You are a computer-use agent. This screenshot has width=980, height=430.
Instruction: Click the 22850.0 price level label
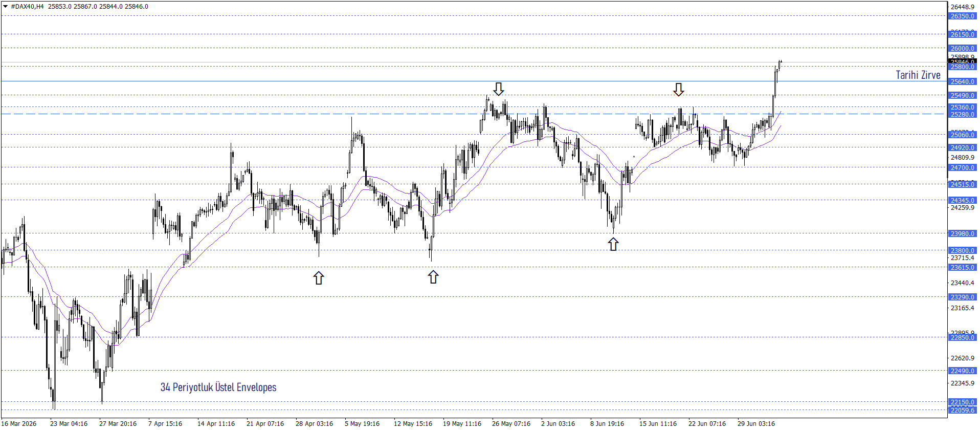963,338
